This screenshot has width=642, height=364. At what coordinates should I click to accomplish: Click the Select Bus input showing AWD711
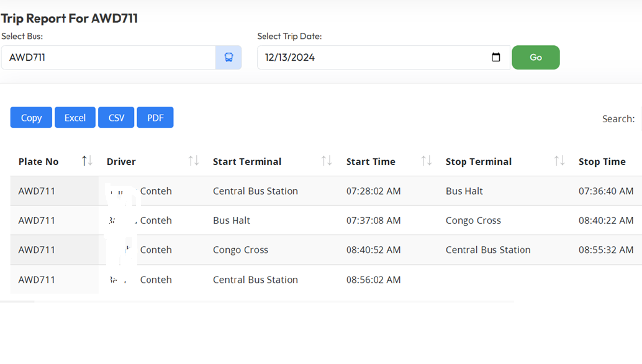109,58
